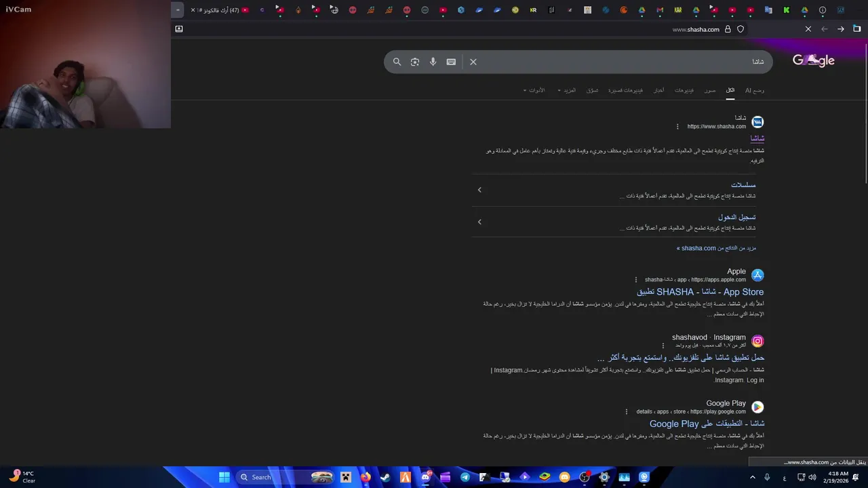The width and height of the screenshot is (868, 488).
Task: Open the browser downloads icon
Action: tap(179, 28)
